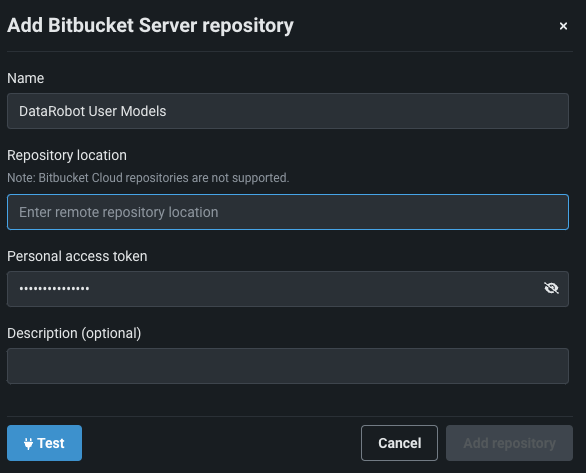
Task: Click the Description (optional) label
Action: click(74, 333)
